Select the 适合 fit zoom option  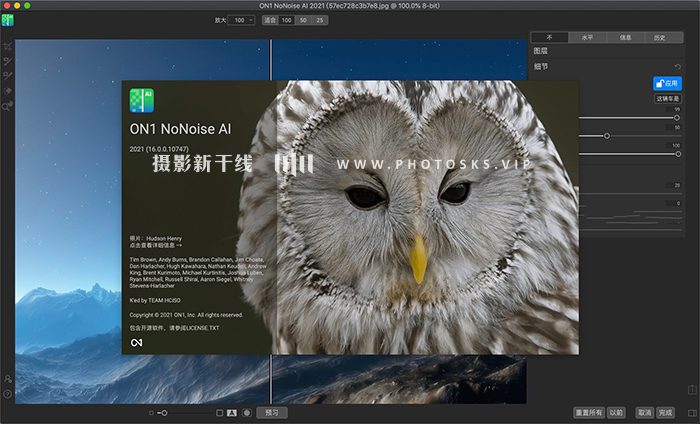pos(270,20)
